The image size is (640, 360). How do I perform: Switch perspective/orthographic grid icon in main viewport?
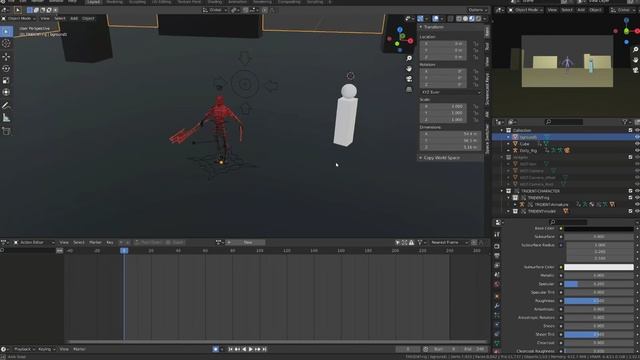click(409, 89)
